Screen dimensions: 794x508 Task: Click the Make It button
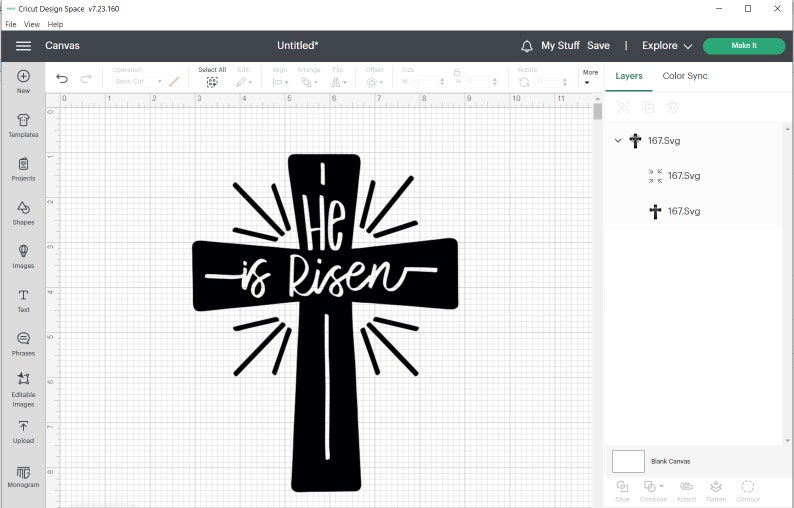[744, 46]
